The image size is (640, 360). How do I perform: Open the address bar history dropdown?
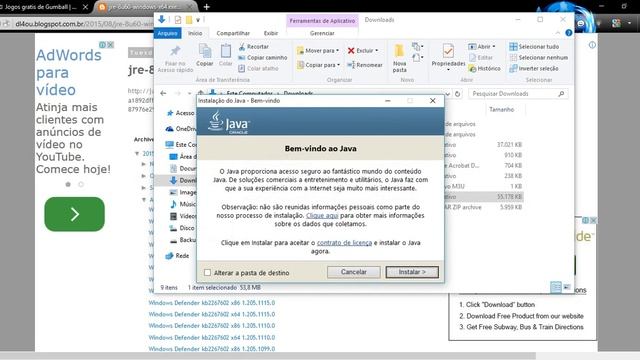tap(448, 94)
